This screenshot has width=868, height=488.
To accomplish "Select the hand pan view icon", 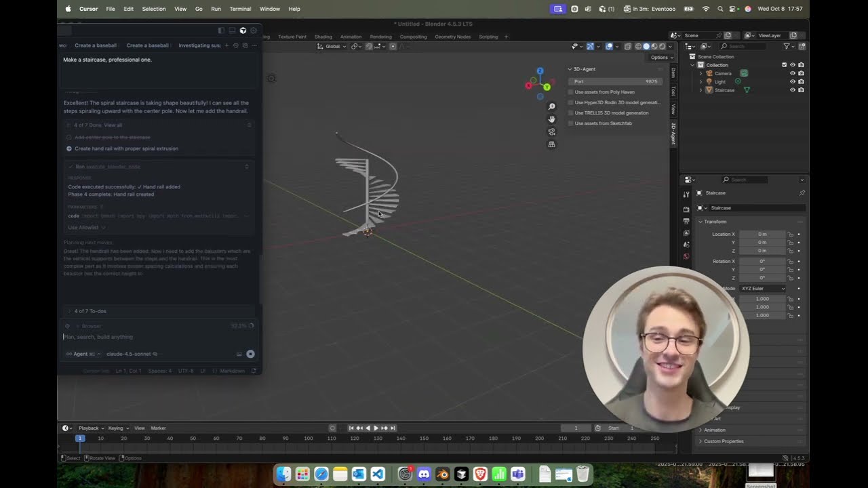I will pyautogui.click(x=552, y=119).
